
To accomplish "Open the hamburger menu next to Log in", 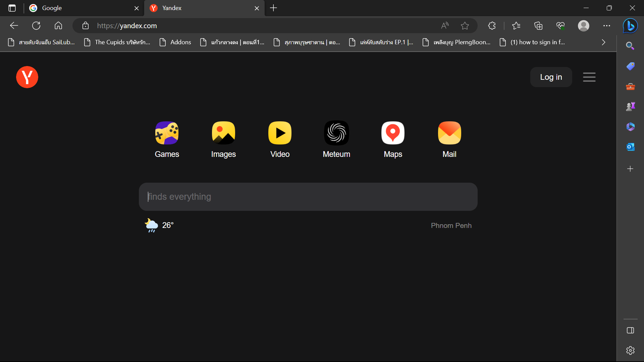I will [589, 77].
